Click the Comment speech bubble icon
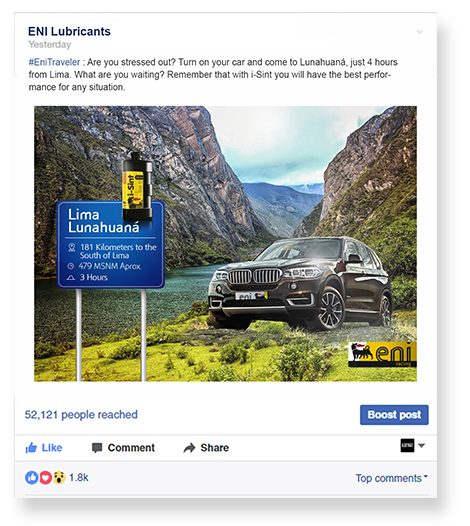This screenshot has height=526, width=470. tap(97, 448)
